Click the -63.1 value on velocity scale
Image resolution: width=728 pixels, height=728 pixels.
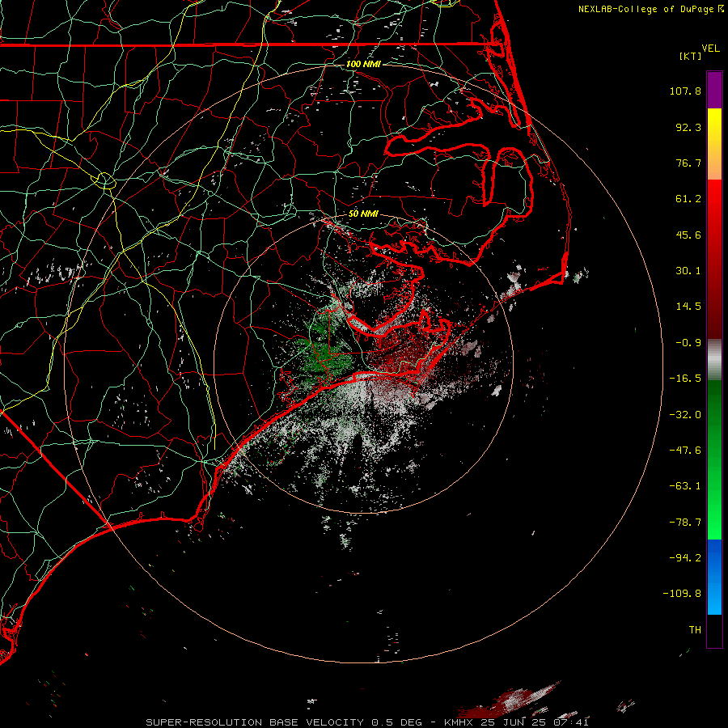685,486
